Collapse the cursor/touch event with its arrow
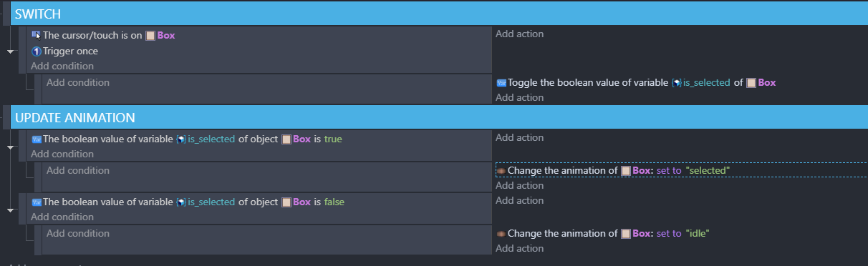868x266 pixels. coord(10,51)
